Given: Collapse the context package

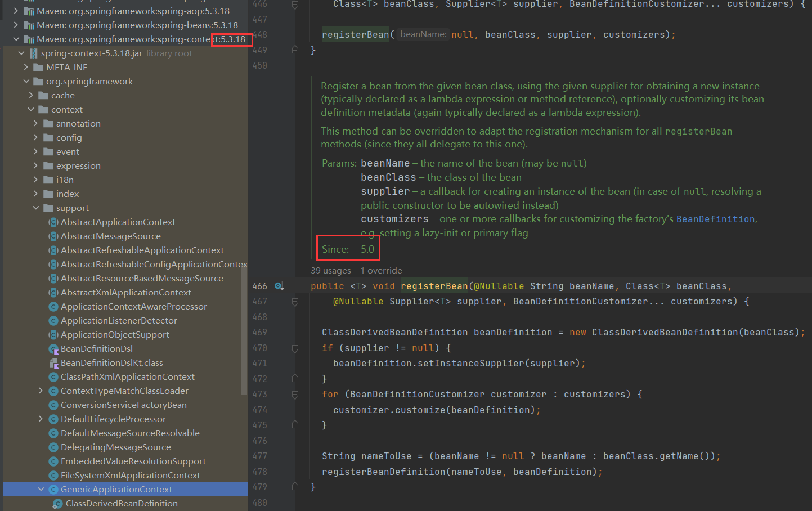Looking at the screenshot, I should pos(31,109).
